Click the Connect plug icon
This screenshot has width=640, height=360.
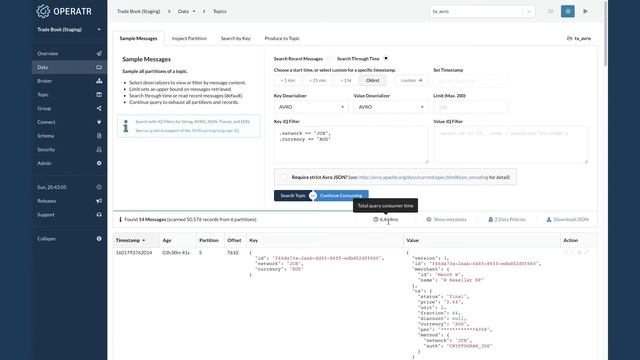99,122
